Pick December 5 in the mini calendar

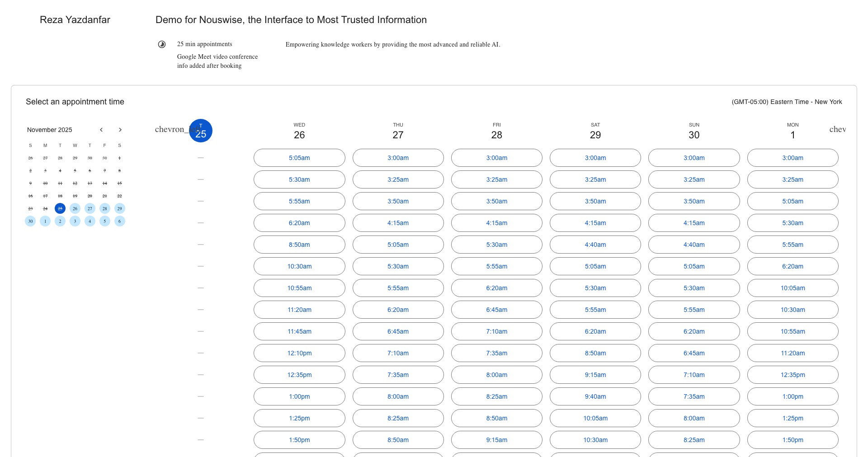tap(105, 221)
